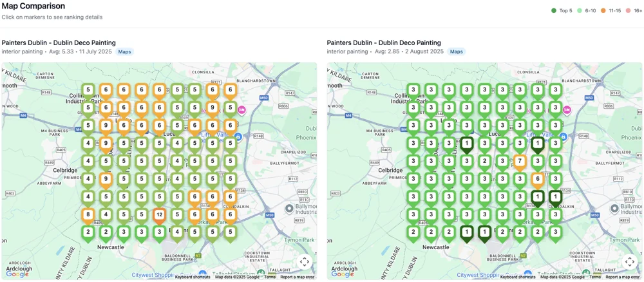
Task: Open the Terms link on right map
Action: click(x=594, y=277)
